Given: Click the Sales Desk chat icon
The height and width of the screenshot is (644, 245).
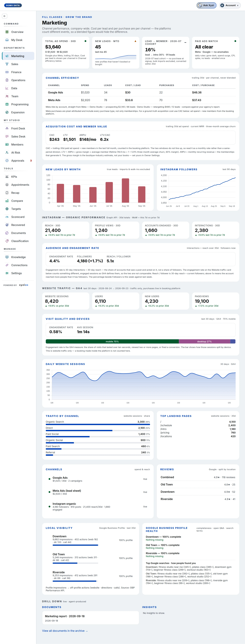Looking at the screenshot, I should tap(7, 136).
